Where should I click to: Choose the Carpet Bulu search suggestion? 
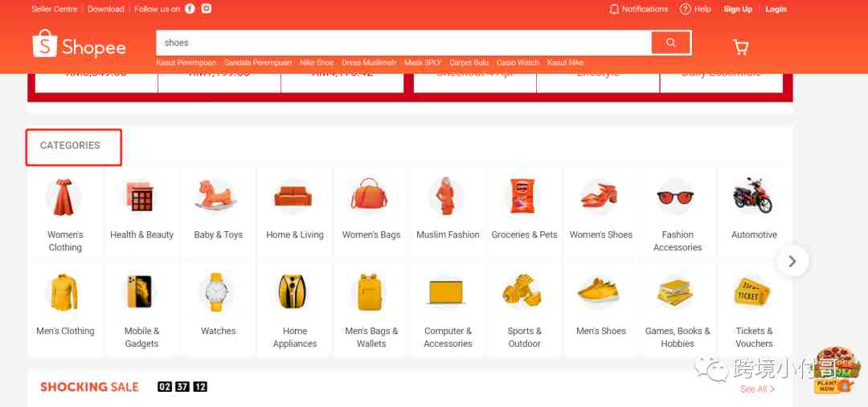point(469,63)
